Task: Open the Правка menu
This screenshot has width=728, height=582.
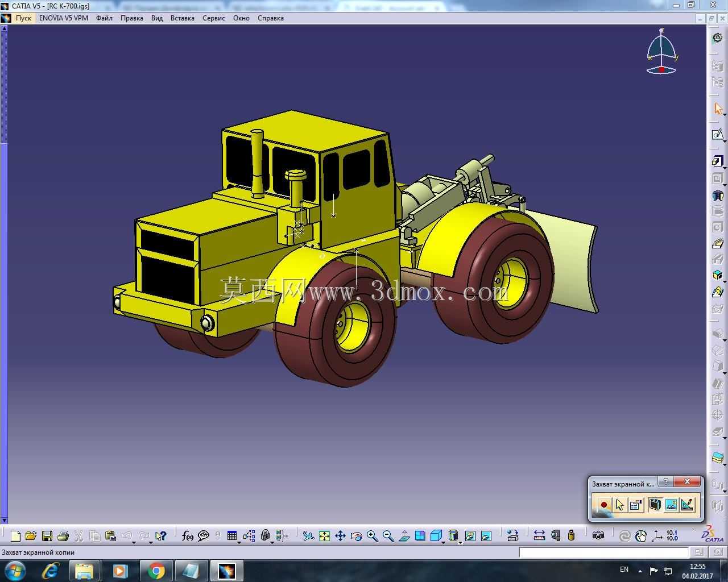Action: pos(132,18)
